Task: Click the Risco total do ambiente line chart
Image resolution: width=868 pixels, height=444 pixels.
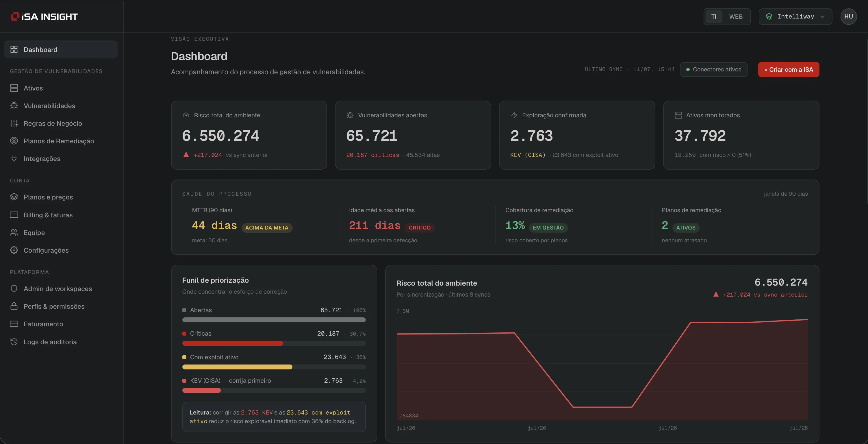Action: (x=602, y=369)
